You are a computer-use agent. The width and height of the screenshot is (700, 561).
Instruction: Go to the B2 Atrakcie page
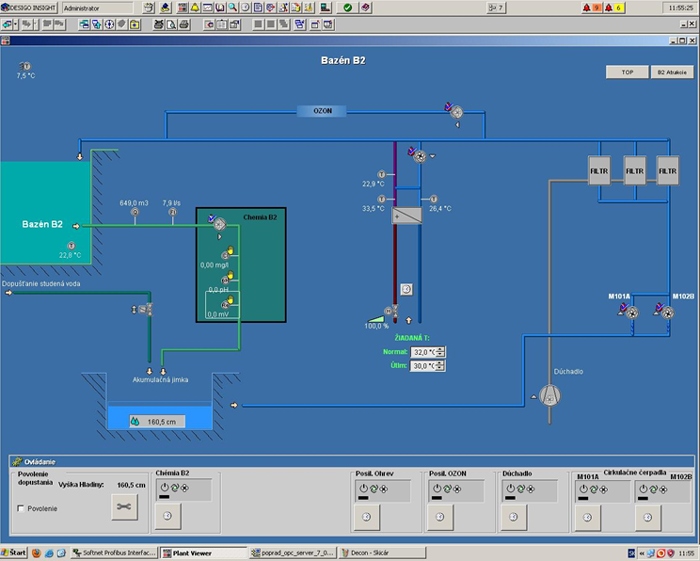672,72
